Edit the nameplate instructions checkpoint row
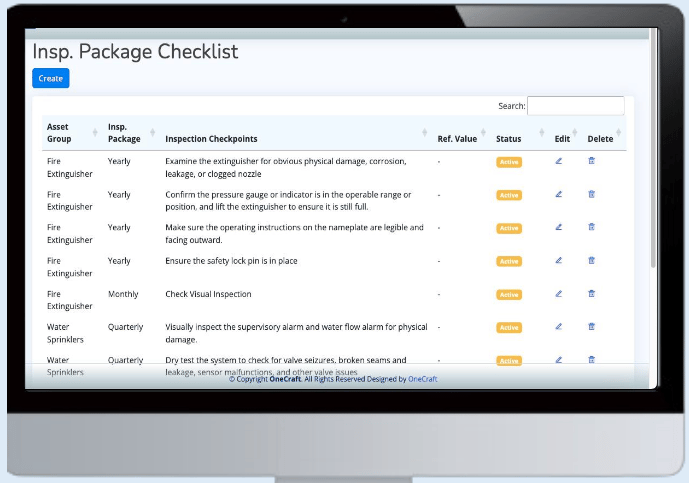The height and width of the screenshot is (483, 689). click(x=559, y=227)
